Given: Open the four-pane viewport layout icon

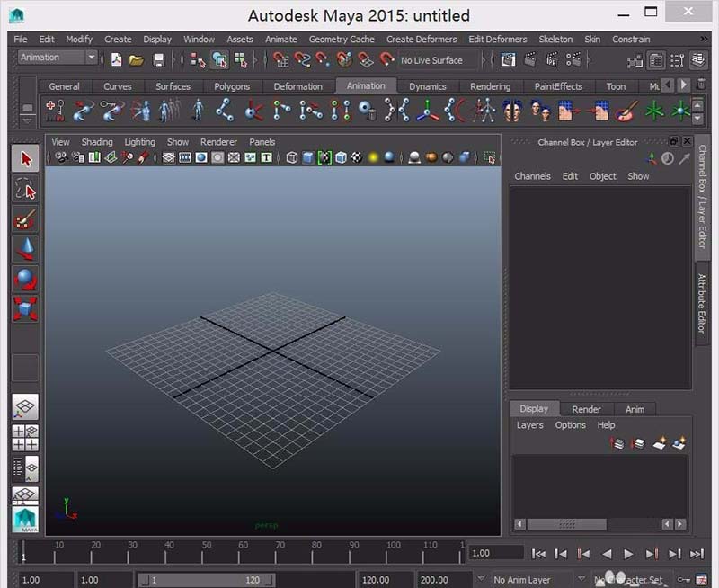Looking at the screenshot, I should 27,439.
